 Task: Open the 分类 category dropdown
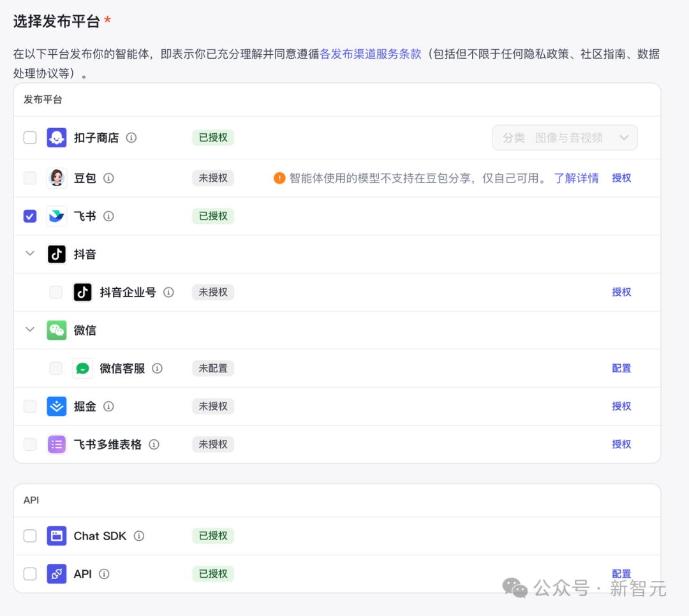pyautogui.click(x=565, y=137)
